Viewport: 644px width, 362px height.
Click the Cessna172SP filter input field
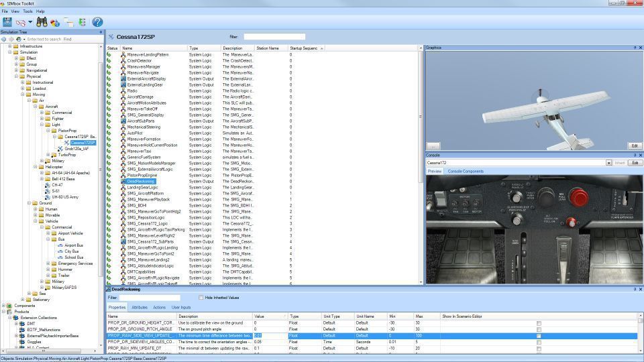274,37
